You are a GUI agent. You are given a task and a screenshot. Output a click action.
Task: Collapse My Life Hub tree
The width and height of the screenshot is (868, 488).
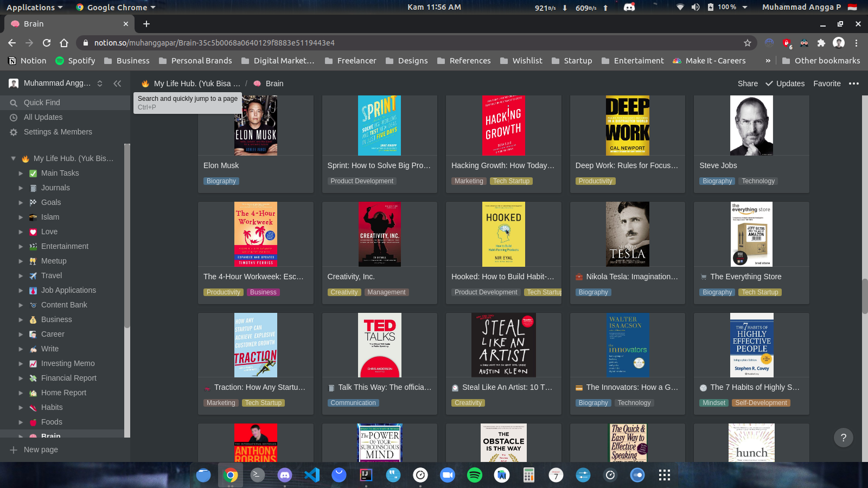coord(13,158)
